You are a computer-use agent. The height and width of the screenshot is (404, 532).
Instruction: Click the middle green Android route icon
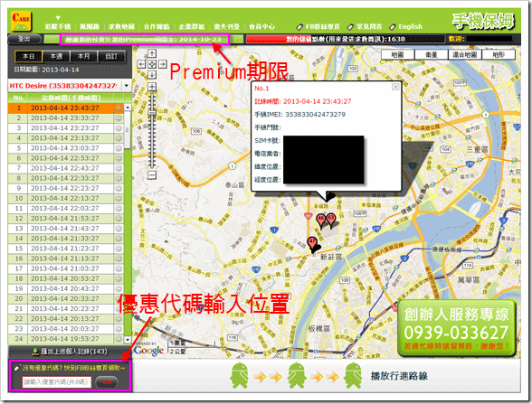pos(297,376)
